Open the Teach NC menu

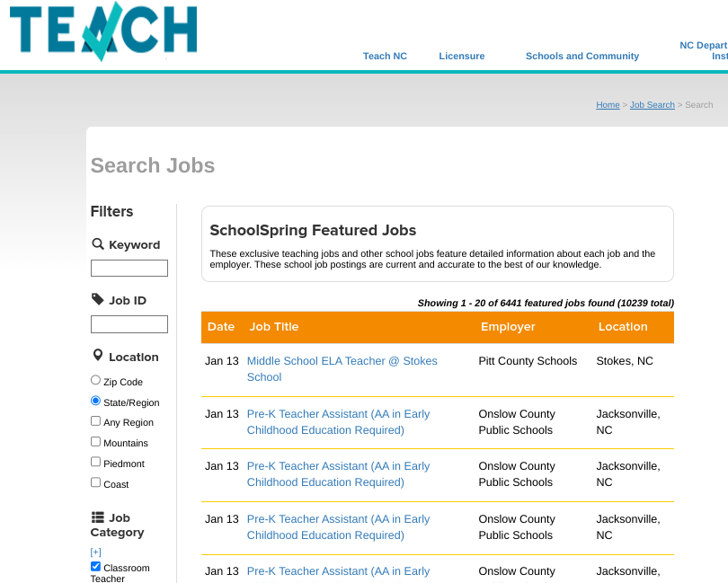point(385,56)
